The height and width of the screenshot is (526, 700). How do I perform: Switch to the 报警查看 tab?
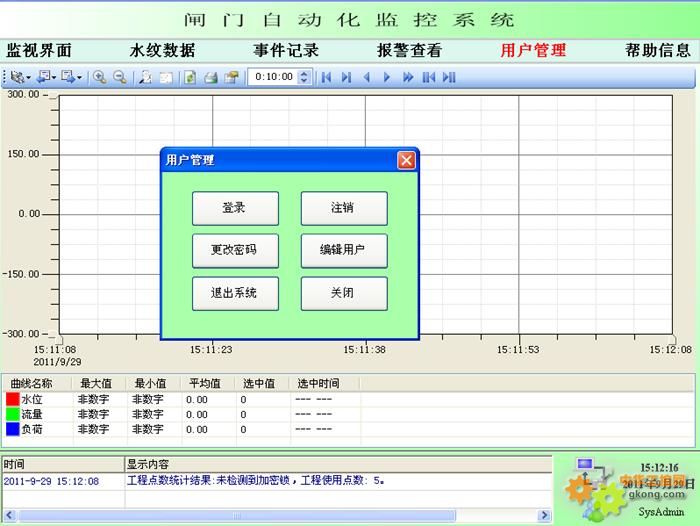(409, 50)
